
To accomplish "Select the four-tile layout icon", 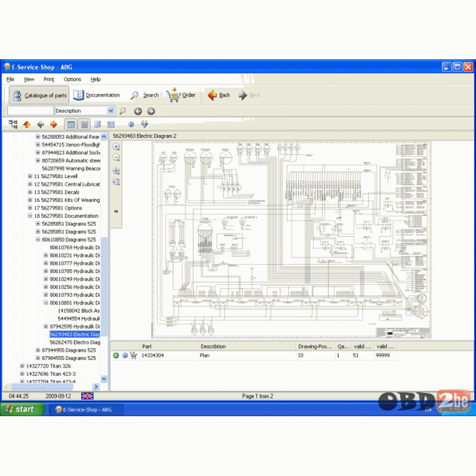I will pyautogui.click(x=111, y=124).
